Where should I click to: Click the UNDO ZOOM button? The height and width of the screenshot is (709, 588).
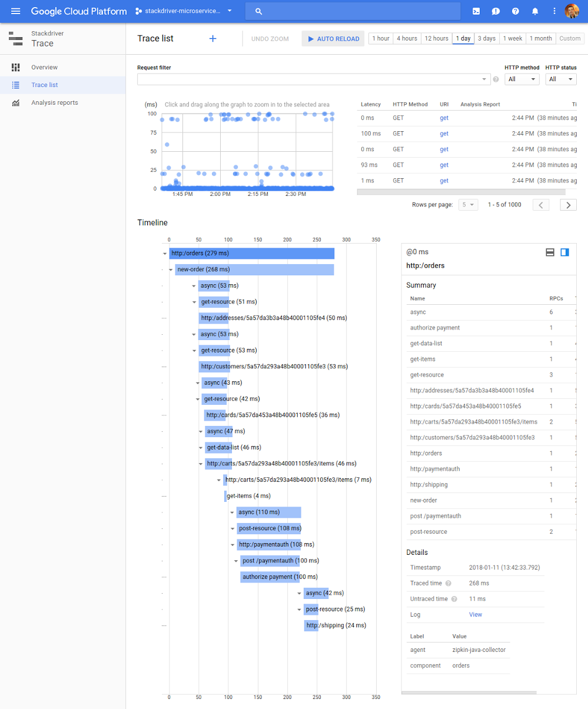click(x=270, y=39)
